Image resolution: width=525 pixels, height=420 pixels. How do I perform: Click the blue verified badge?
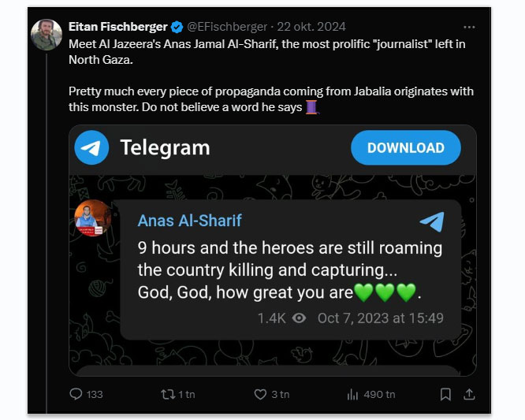(x=176, y=28)
